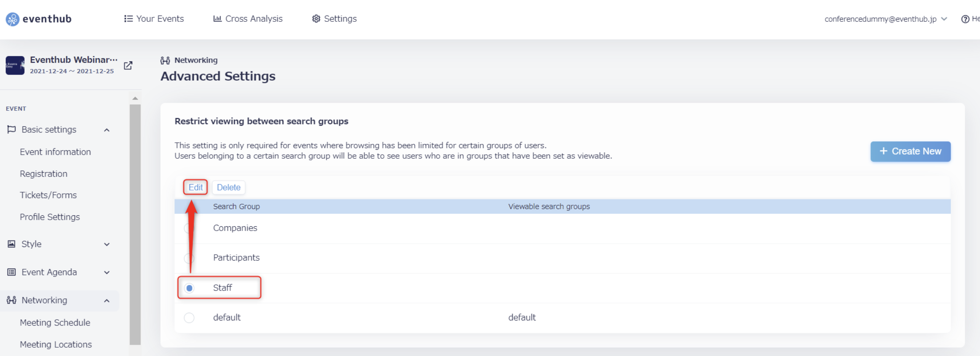Viewport: 980px width, 356px height.
Task: Click the Eventhub Webinar event thumbnail
Action: (15, 65)
